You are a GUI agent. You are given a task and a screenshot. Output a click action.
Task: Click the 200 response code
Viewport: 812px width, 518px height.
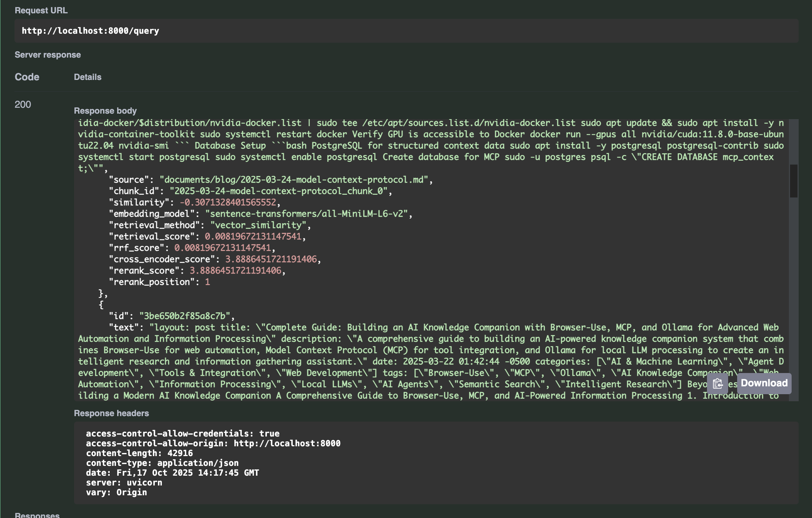point(23,105)
